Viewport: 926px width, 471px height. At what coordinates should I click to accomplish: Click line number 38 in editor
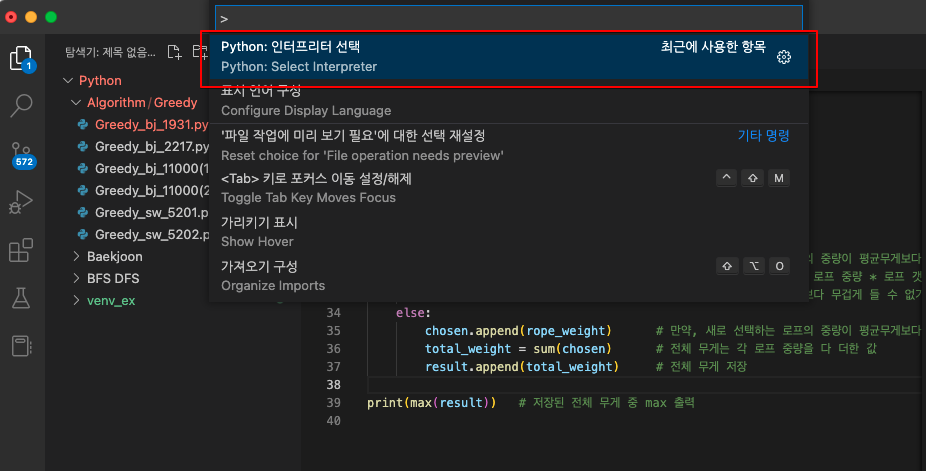334,385
